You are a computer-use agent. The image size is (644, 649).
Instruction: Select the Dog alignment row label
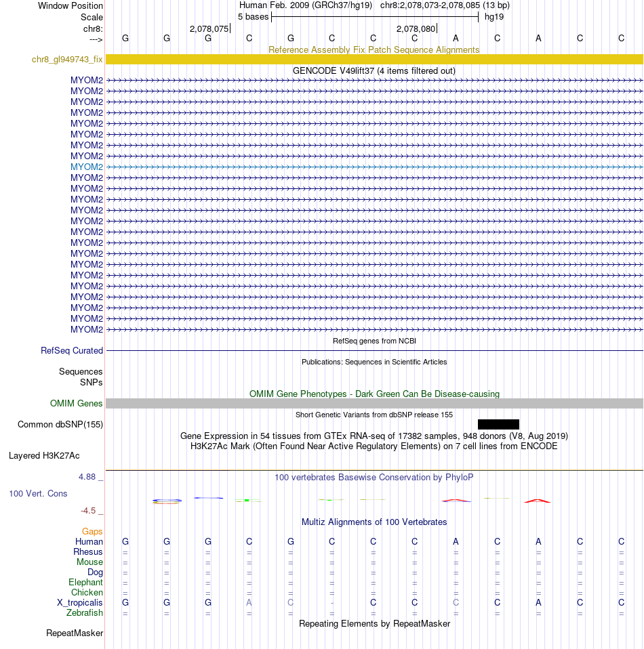(x=95, y=572)
